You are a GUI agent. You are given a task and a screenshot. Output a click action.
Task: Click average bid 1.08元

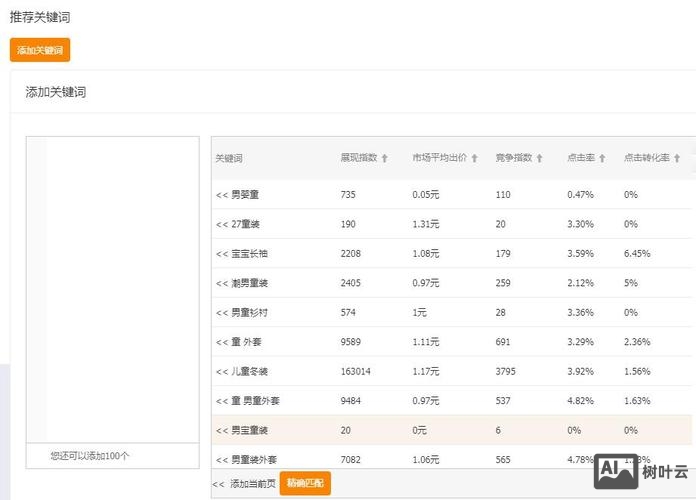point(426,254)
